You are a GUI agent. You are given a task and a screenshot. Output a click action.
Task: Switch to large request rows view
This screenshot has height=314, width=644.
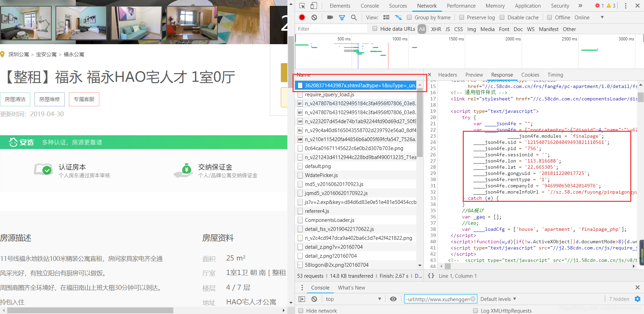coord(386,17)
